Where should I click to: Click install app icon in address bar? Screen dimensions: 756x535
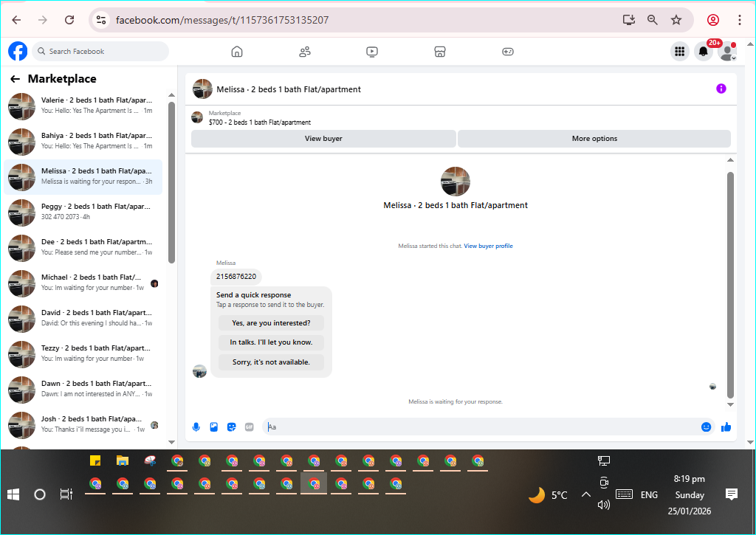629,20
